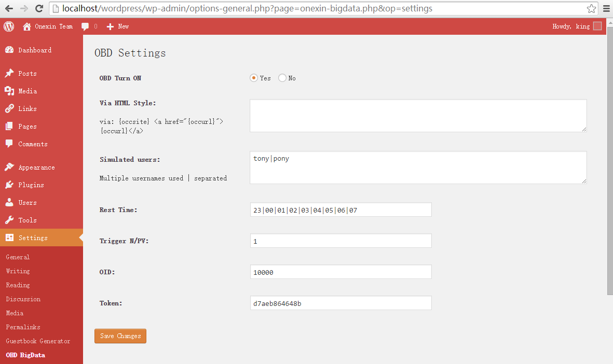Open Reading settings submenu
The height and width of the screenshot is (364, 613).
(18, 285)
